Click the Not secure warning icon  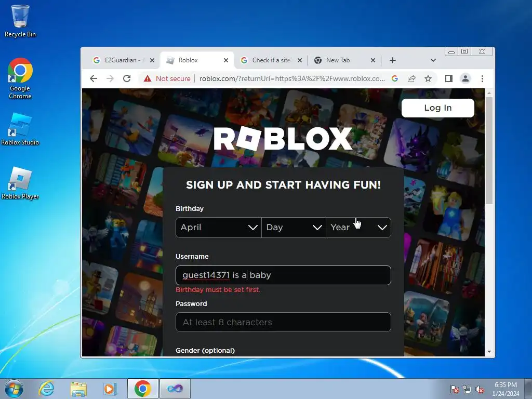[147, 79]
